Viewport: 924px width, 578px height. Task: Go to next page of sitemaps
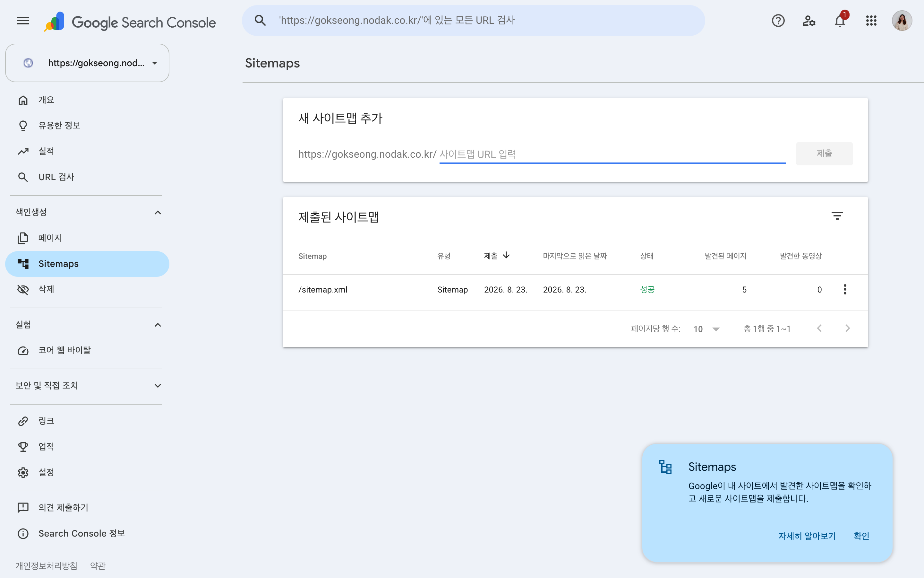848,329
